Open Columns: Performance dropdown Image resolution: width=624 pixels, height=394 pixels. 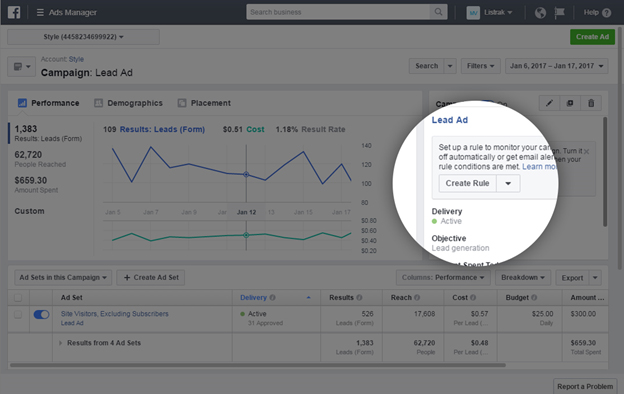(x=443, y=277)
